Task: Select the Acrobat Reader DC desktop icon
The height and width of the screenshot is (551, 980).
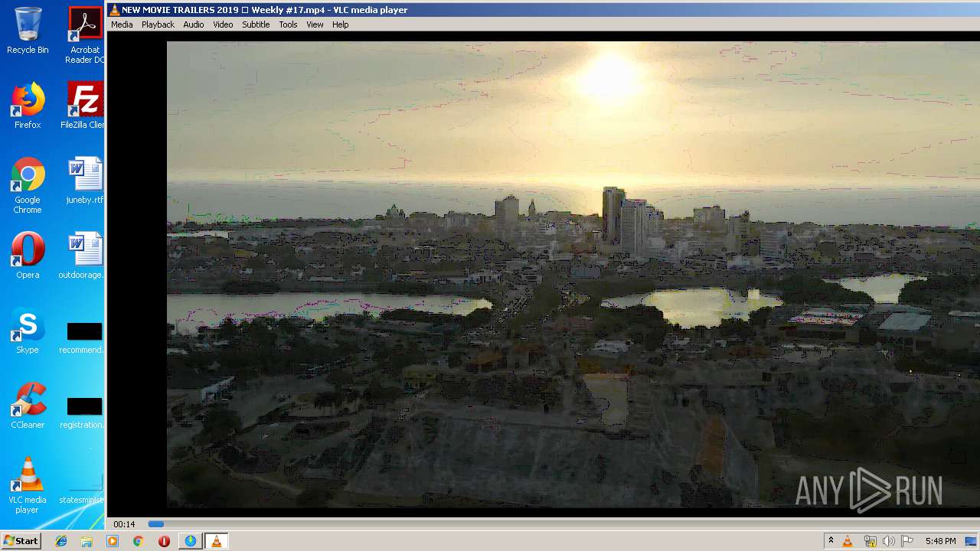Action: point(84,35)
